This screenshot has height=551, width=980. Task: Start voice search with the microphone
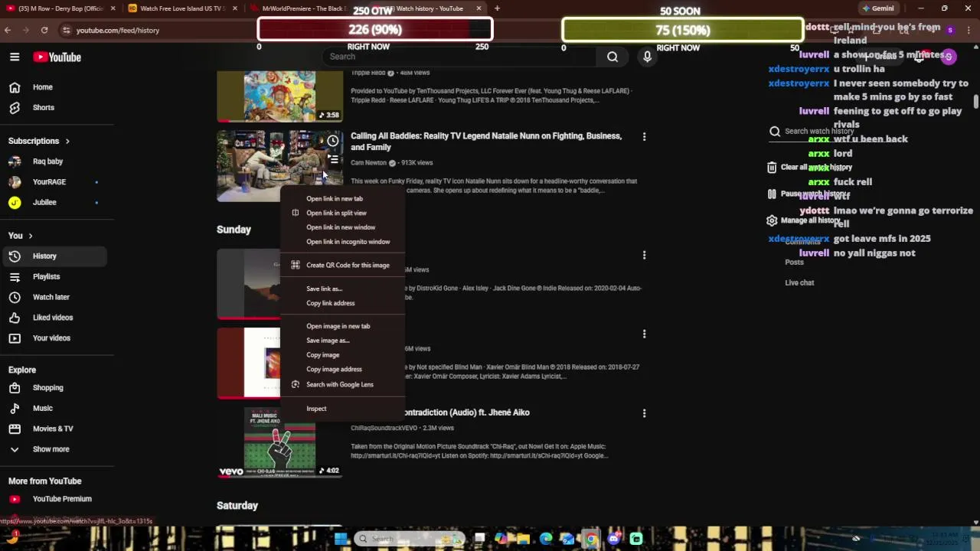(647, 57)
